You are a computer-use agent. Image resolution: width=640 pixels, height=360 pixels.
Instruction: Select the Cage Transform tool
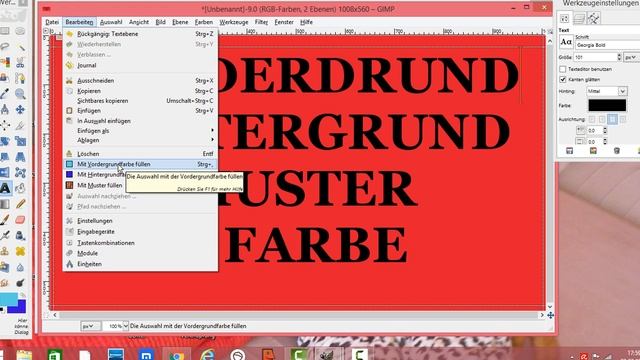(x=20, y=173)
